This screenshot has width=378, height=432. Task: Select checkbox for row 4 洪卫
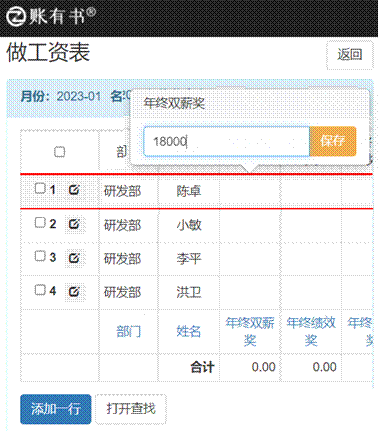point(40,290)
